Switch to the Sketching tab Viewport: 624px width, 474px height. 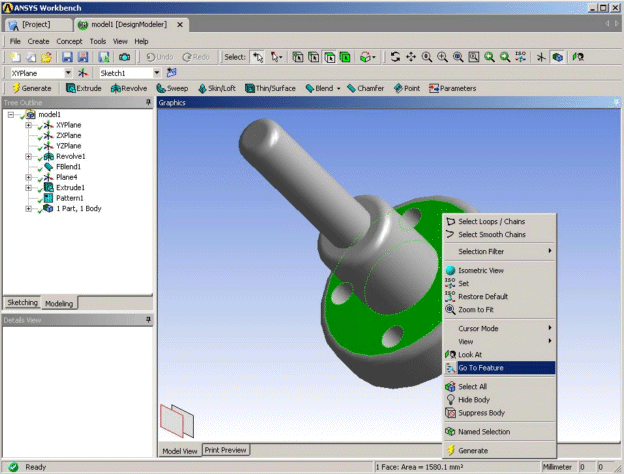[22, 302]
